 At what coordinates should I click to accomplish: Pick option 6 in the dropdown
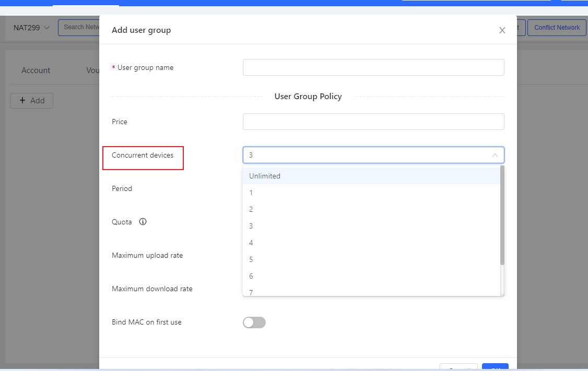click(251, 276)
